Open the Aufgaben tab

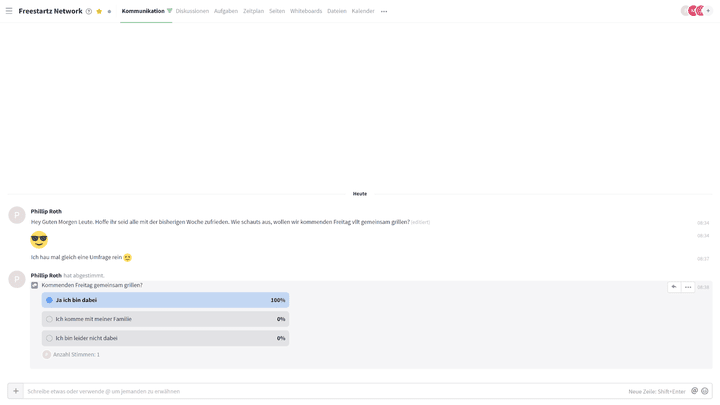tap(225, 11)
